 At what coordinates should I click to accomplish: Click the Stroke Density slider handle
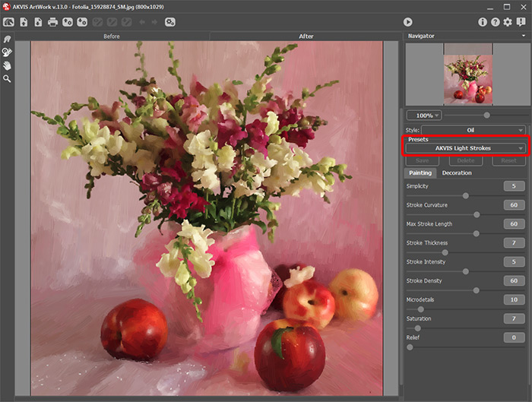tap(477, 290)
